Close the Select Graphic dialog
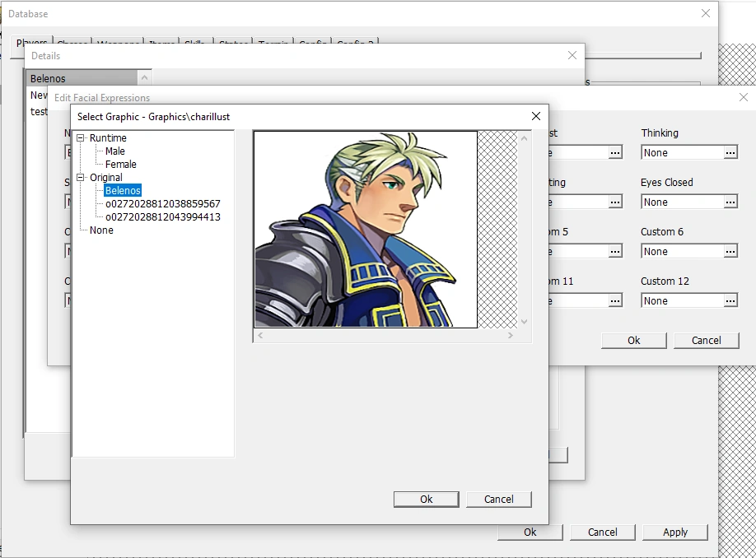 click(x=535, y=116)
